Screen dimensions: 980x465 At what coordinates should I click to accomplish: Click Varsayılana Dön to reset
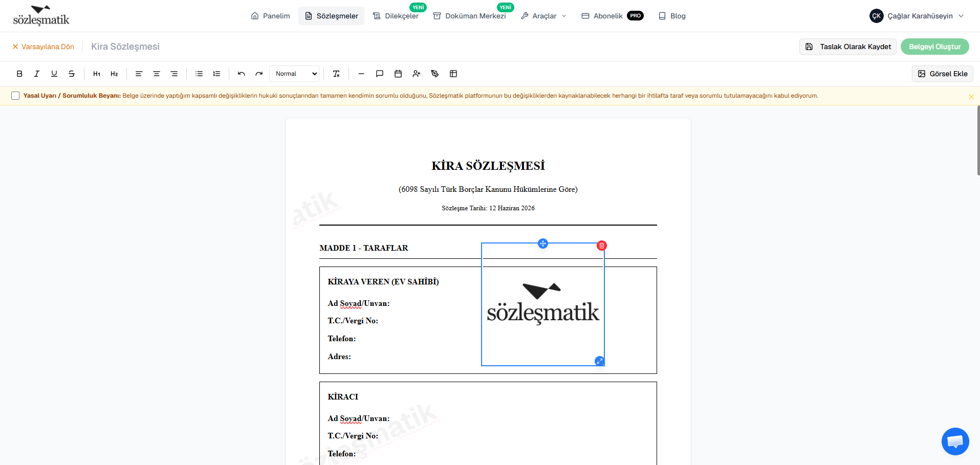[x=43, y=47]
